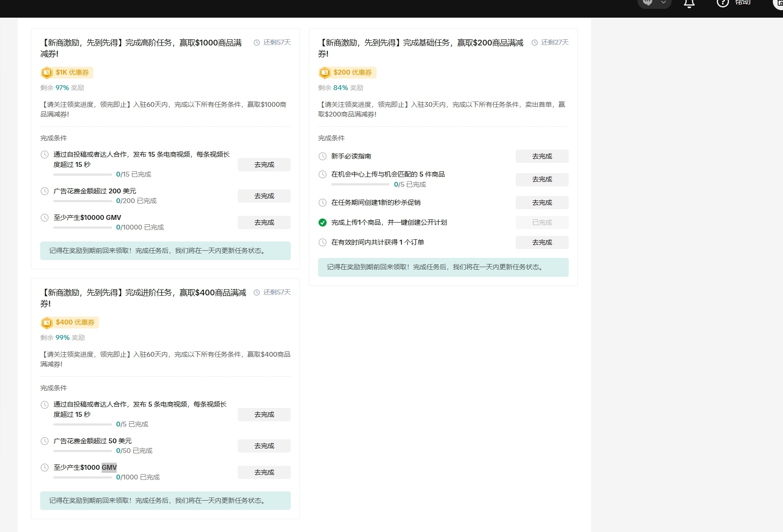Click 去完成 next to 新手必读指南

(542, 156)
